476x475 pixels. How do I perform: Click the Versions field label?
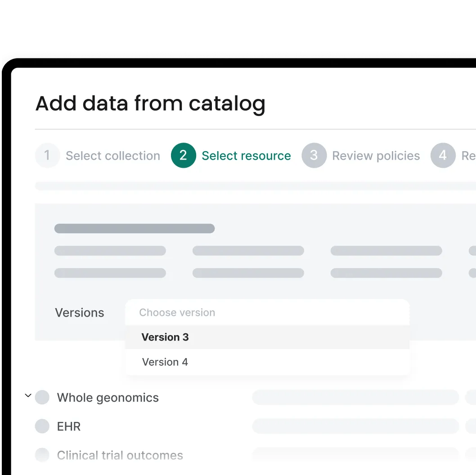[80, 312]
